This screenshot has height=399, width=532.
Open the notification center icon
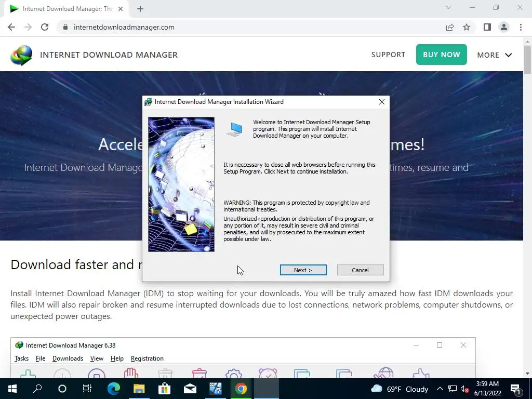click(515, 389)
